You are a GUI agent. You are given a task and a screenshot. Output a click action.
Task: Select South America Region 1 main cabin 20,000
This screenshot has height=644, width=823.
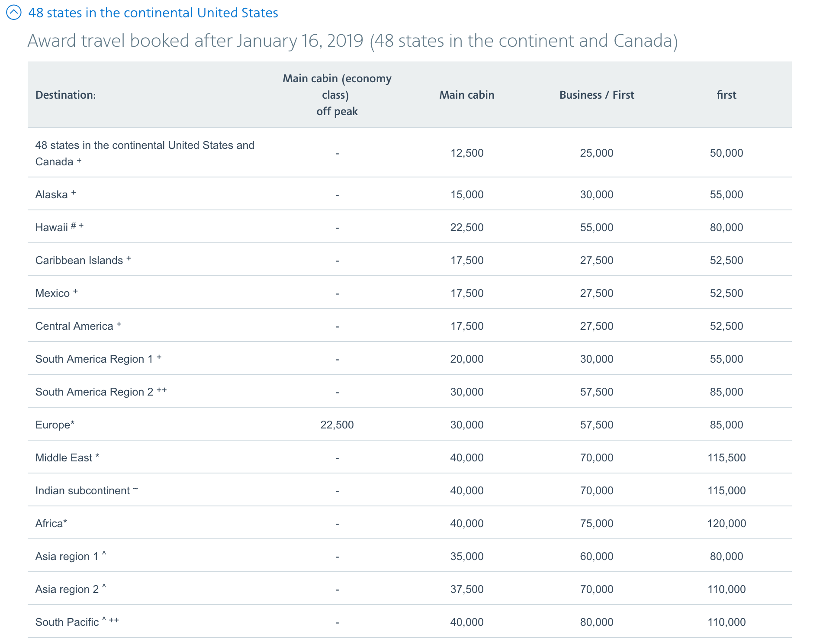(x=467, y=359)
